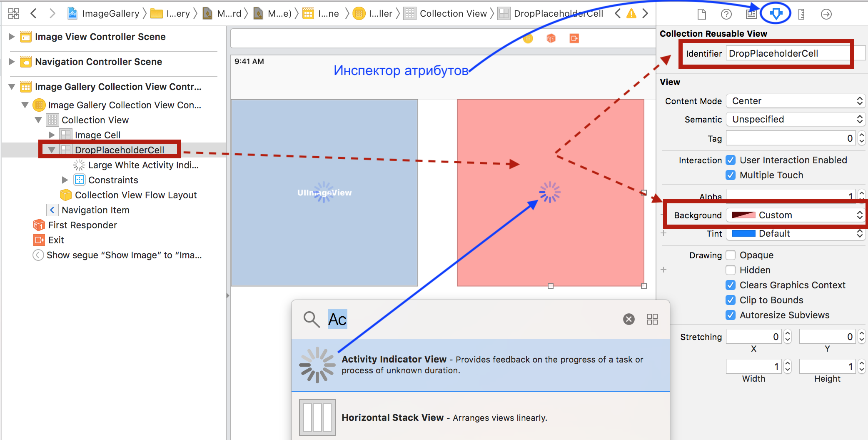Click the First Responder cube dock icon
The width and height of the screenshot is (868, 440).
551,38
